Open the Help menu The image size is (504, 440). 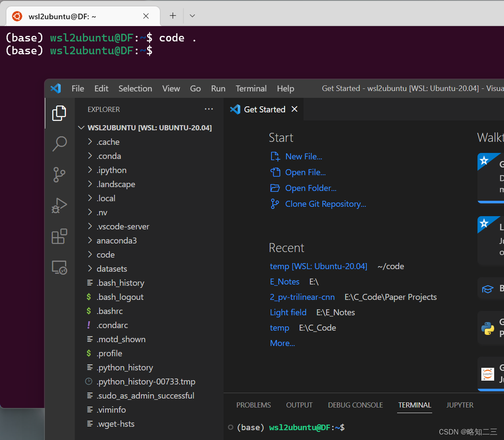tap(286, 88)
